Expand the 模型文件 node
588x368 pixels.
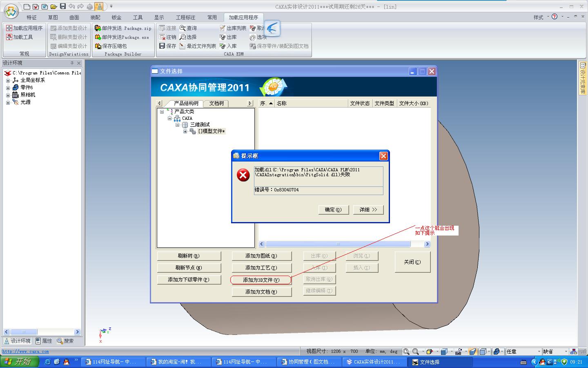(185, 131)
